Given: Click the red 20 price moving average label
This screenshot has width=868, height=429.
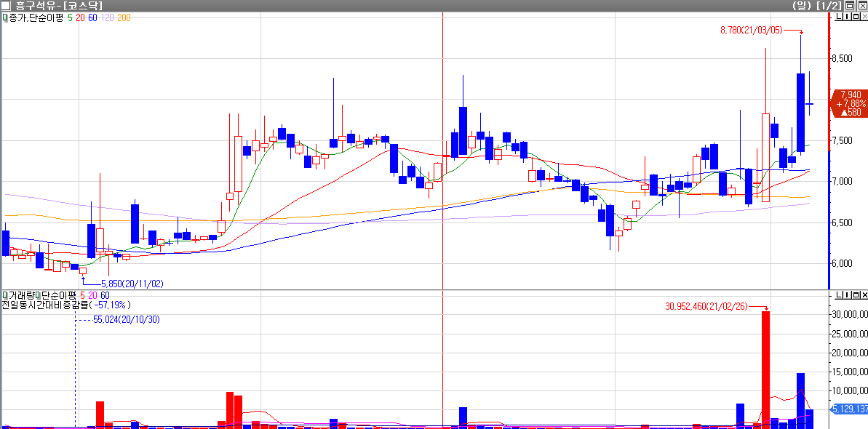Looking at the screenshot, I should (80, 17).
